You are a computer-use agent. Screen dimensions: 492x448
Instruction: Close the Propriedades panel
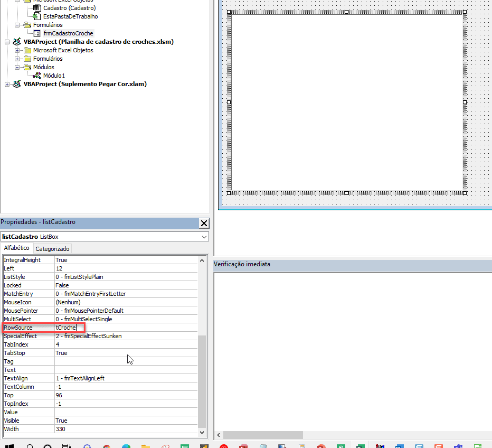(x=204, y=223)
